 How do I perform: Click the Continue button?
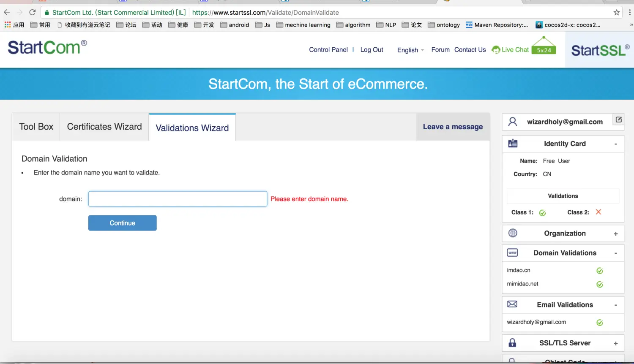point(123,223)
